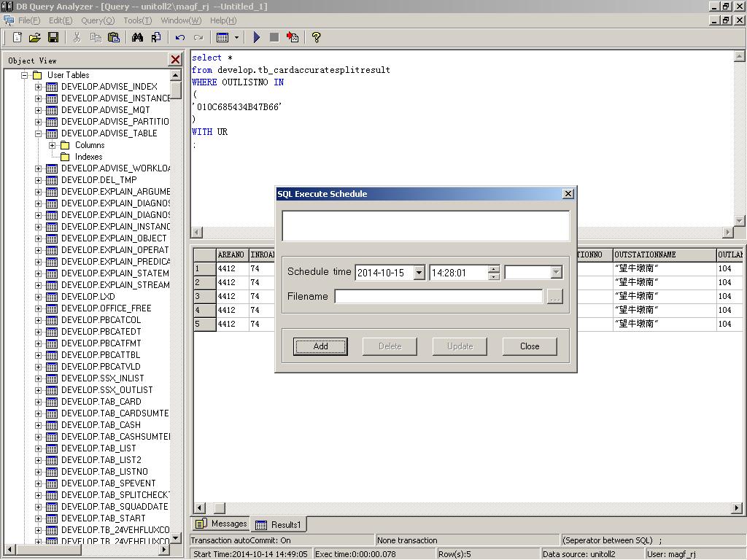747x560 pixels.
Task: Switch to the Results1 tab
Action: 279,524
